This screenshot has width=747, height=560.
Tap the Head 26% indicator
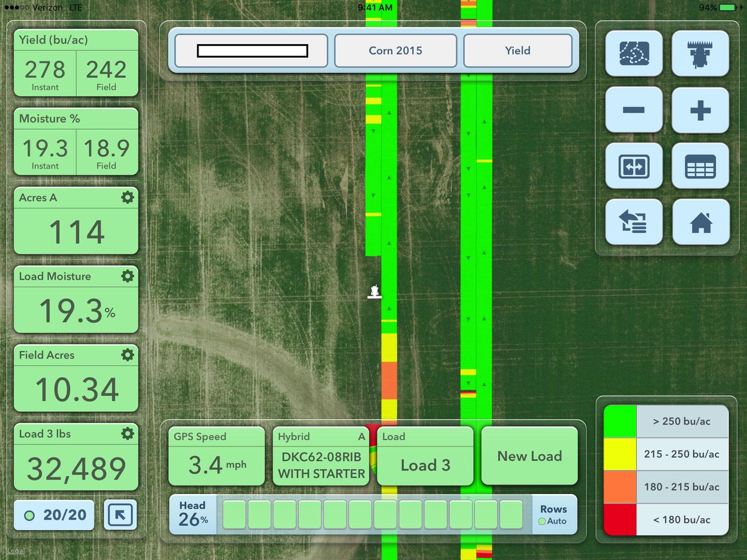point(193,515)
